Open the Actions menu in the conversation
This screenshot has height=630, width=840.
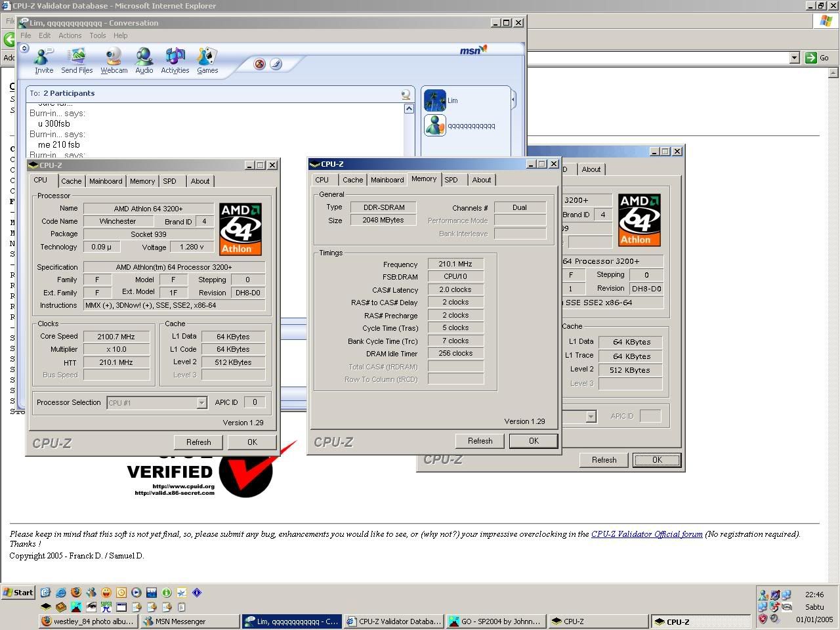pos(70,35)
